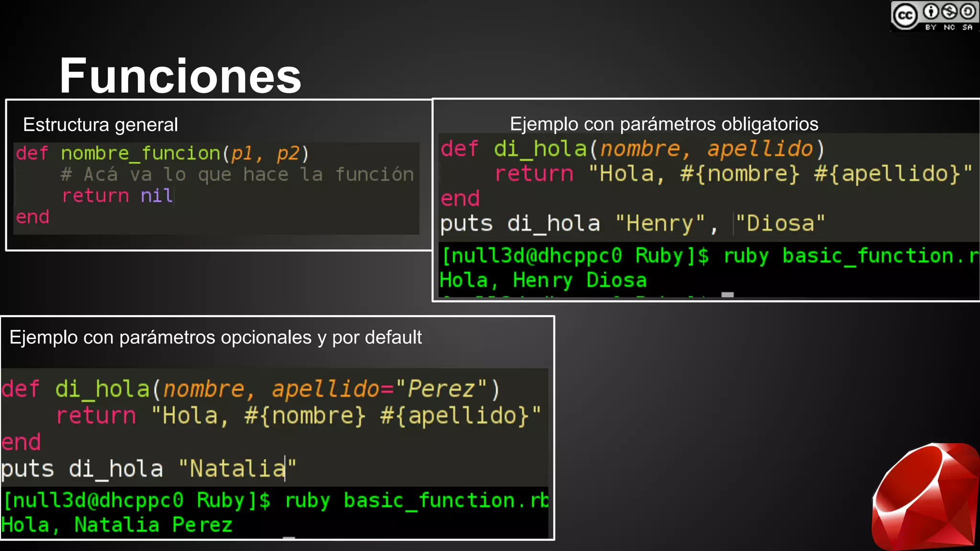Click the Hola, Natalia Perez output
Viewport: 980px width, 551px height.
click(x=117, y=525)
